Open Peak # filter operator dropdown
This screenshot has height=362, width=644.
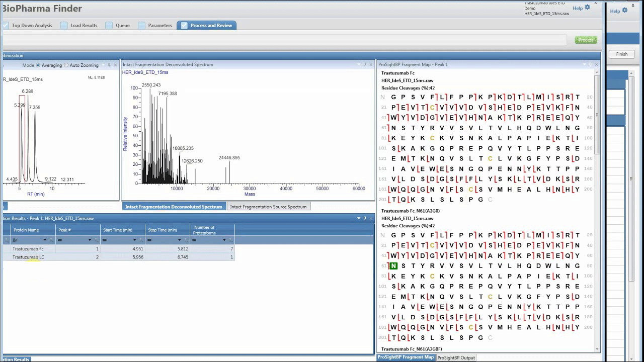pos(90,240)
